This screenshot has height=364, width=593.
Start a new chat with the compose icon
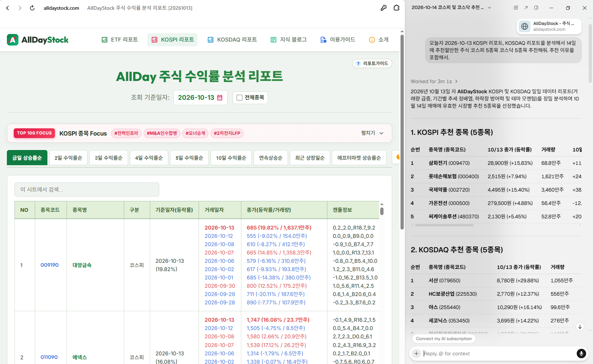click(x=516, y=8)
